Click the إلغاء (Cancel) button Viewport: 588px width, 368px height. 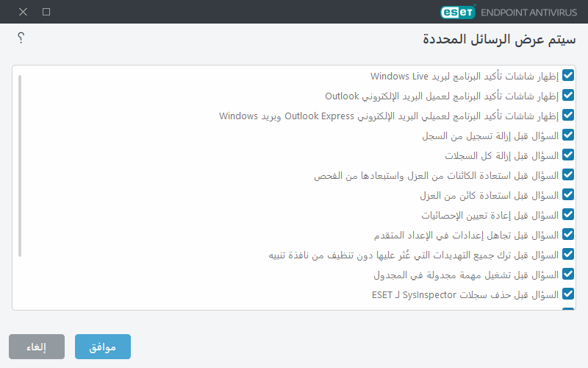coord(37,347)
